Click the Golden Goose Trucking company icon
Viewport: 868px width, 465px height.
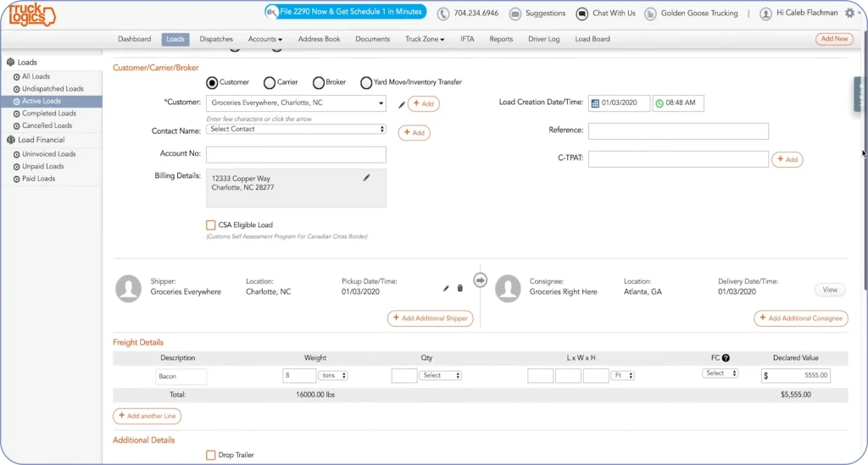tap(650, 14)
